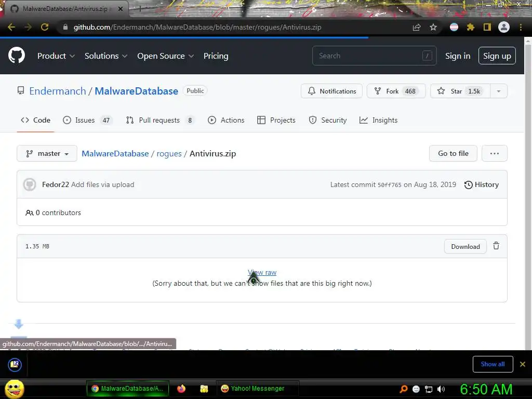Click the Notifications button
The height and width of the screenshot is (399, 532).
click(331, 91)
